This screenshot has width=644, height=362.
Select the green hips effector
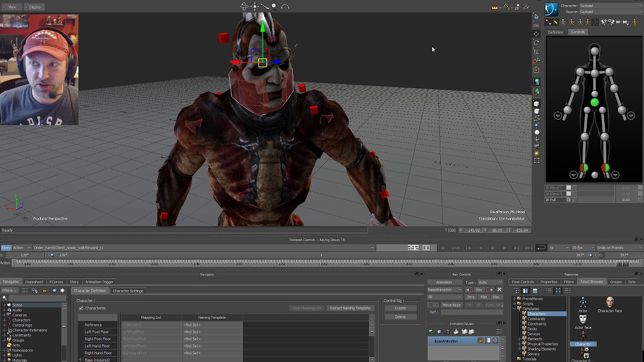coord(594,103)
